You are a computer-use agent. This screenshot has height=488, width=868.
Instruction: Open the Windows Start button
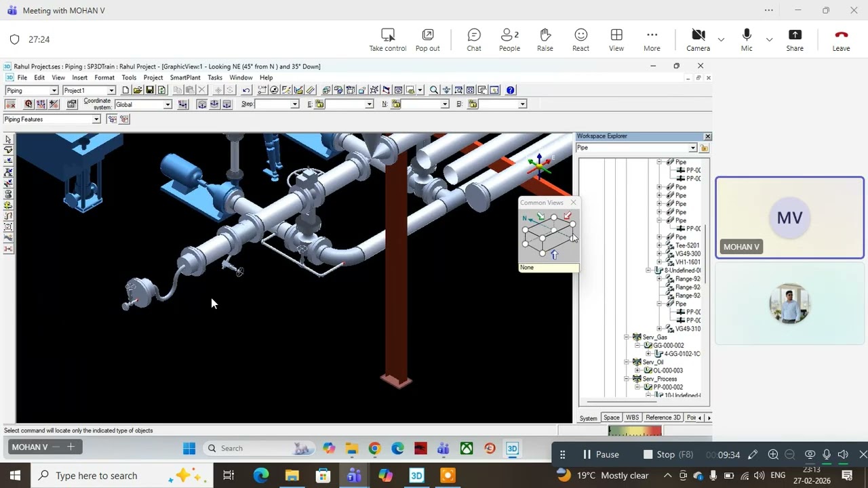[15, 476]
